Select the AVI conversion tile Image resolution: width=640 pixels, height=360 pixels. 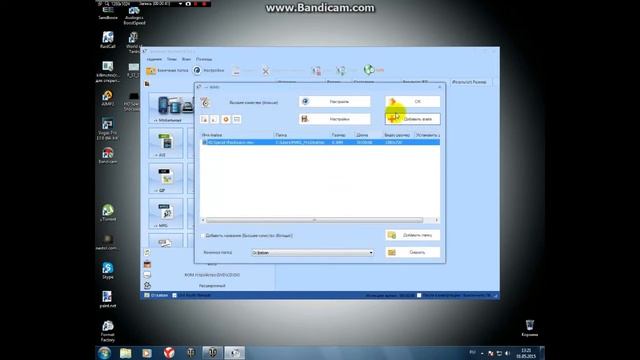(x=166, y=143)
